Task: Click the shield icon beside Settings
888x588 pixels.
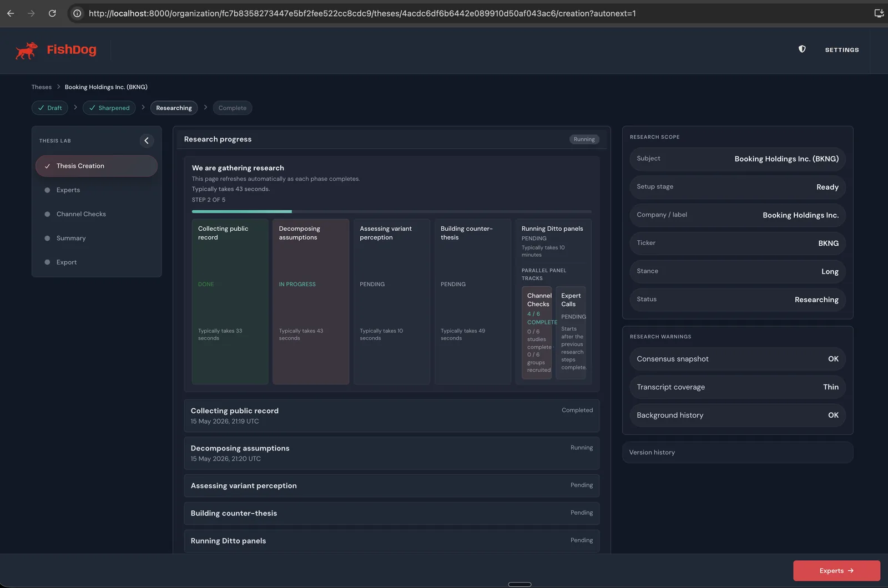Action: tap(802, 49)
